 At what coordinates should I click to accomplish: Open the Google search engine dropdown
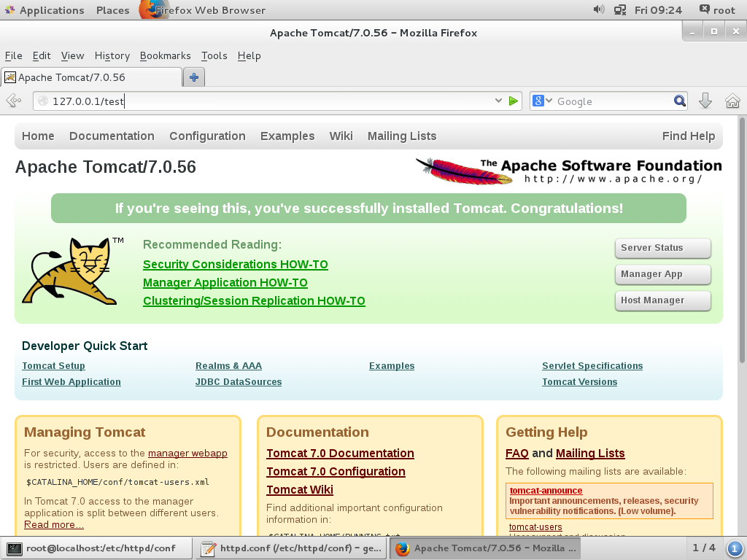click(542, 101)
